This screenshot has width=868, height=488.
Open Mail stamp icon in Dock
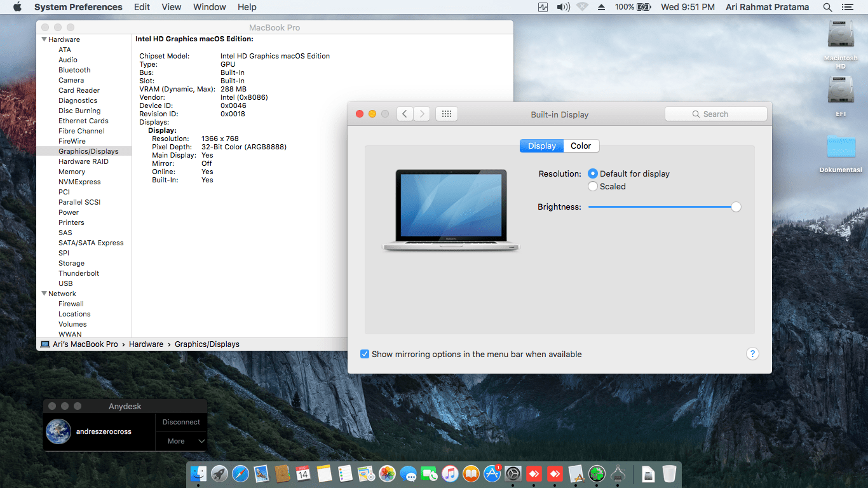[x=261, y=473]
